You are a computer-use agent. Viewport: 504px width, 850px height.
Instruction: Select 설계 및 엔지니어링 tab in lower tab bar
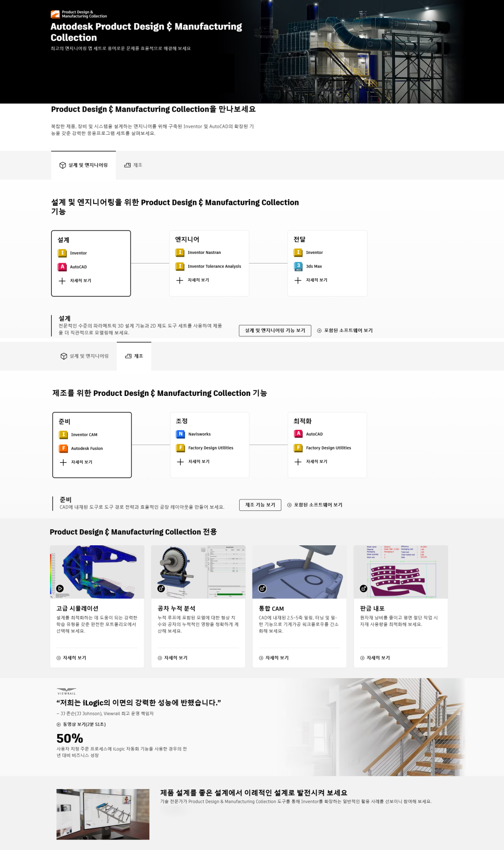pos(84,356)
